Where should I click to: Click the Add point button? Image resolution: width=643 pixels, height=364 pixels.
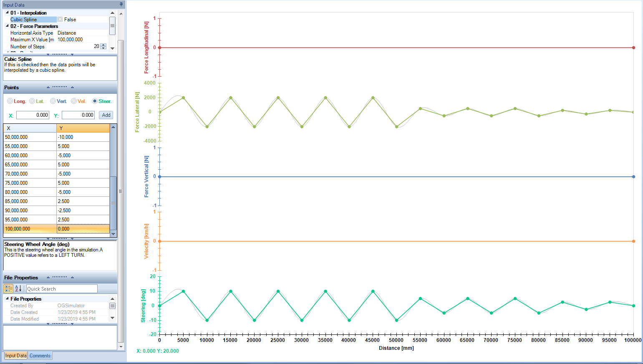(x=106, y=115)
